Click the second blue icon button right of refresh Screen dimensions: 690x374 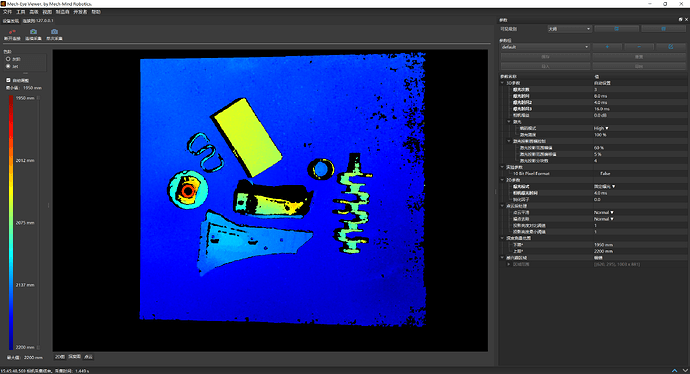[663, 29]
